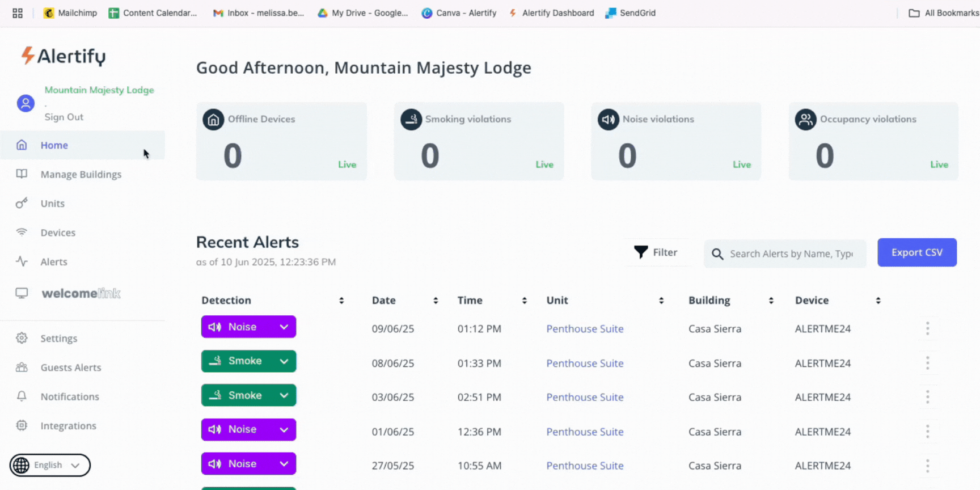Open the welcomelink sidebar item
The image size is (980, 490).
pos(81,293)
